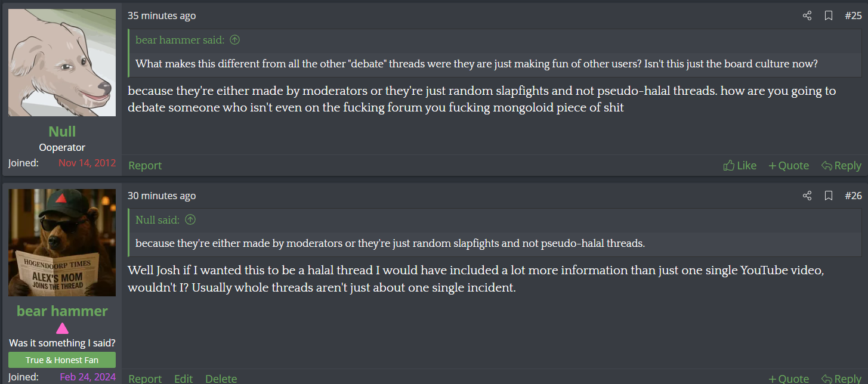
Task: Reply to Null's post #25
Action: pos(841,165)
